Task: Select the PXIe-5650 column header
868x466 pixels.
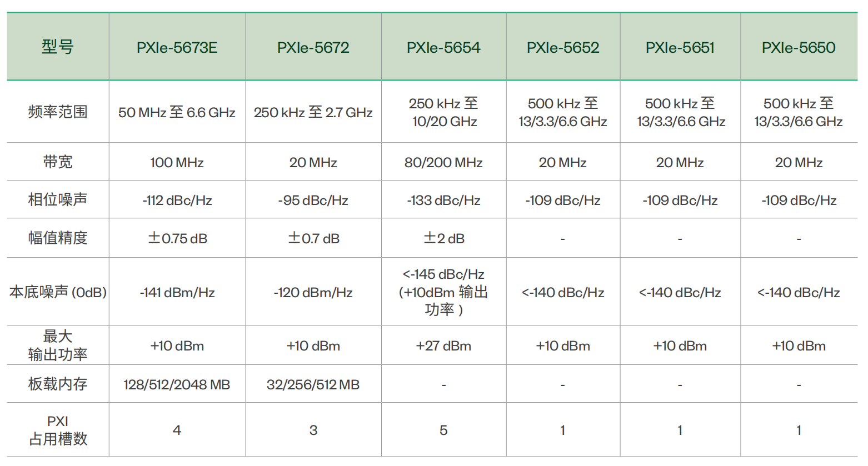Action: coord(799,48)
